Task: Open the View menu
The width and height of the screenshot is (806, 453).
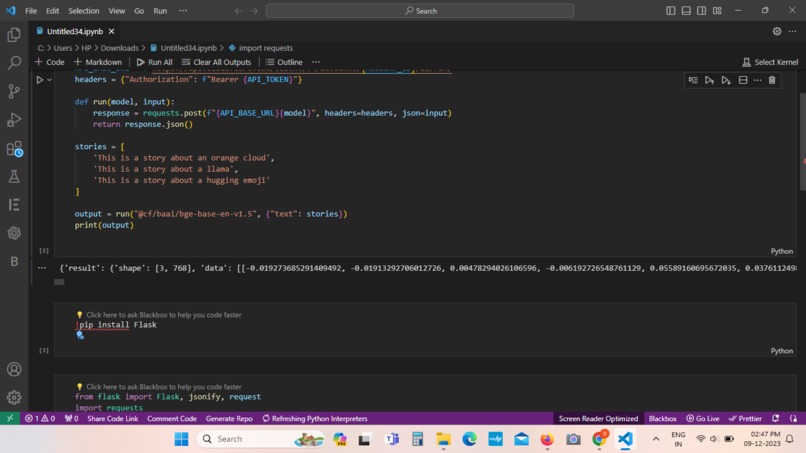Action: click(117, 11)
